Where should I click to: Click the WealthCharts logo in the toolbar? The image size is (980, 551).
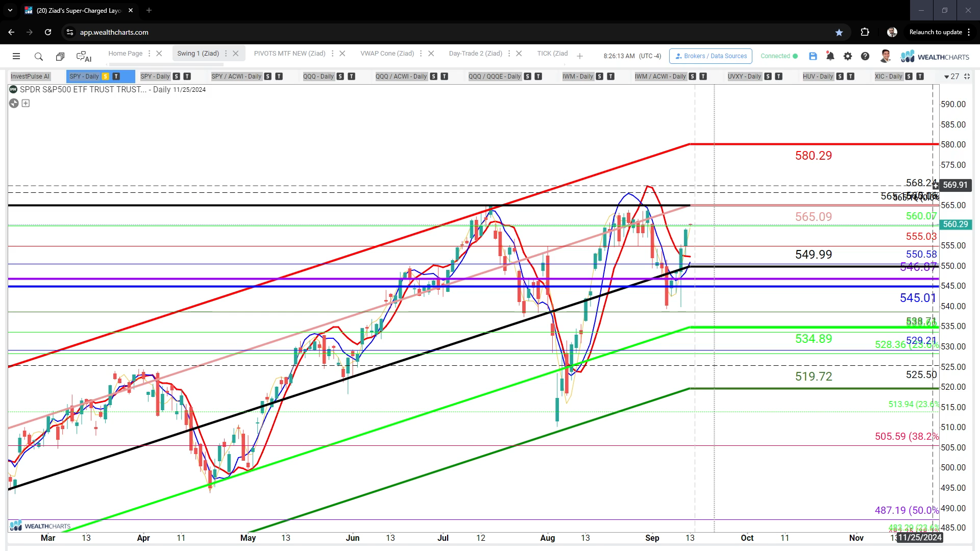[x=935, y=57]
